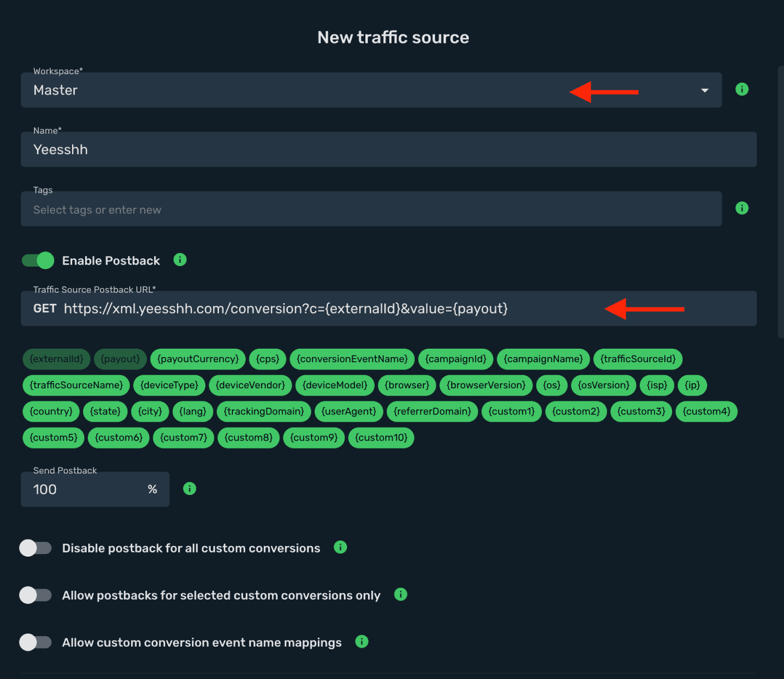This screenshot has height=679, width=784.
Task: Insert the {userAgent} token
Action: 349,411
